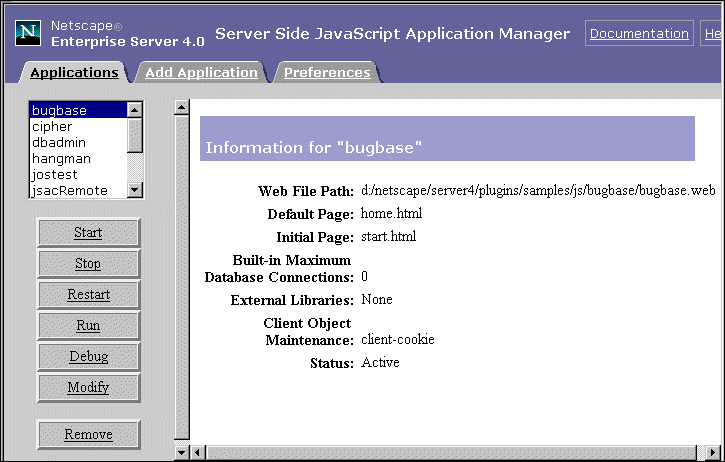Click the home.html default page value

(391, 213)
